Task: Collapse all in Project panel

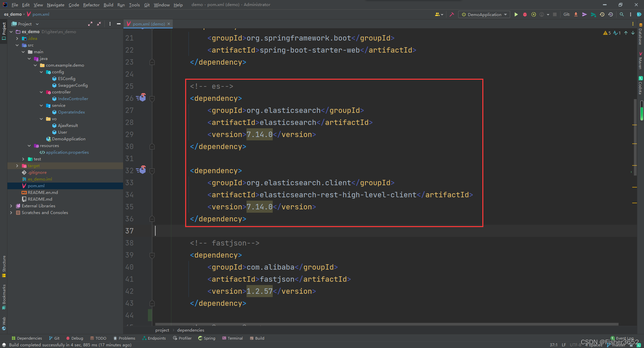Action: [99, 24]
